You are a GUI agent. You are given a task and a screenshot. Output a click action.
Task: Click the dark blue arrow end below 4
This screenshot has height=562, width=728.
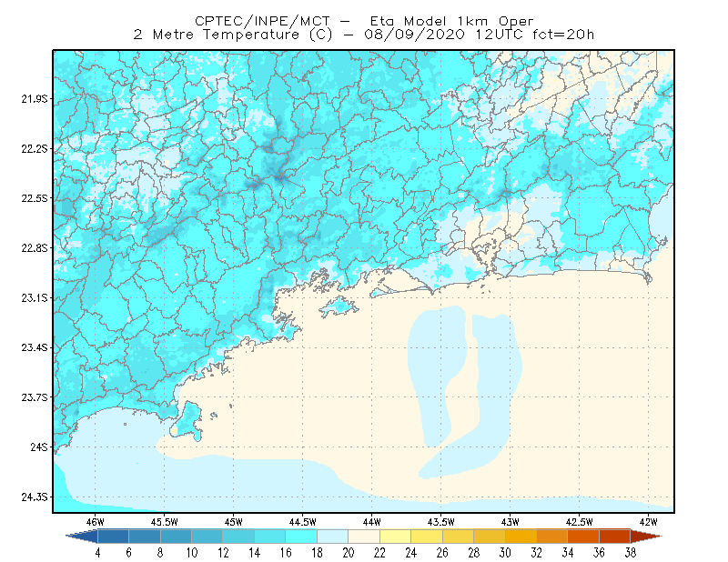point(82,536)
